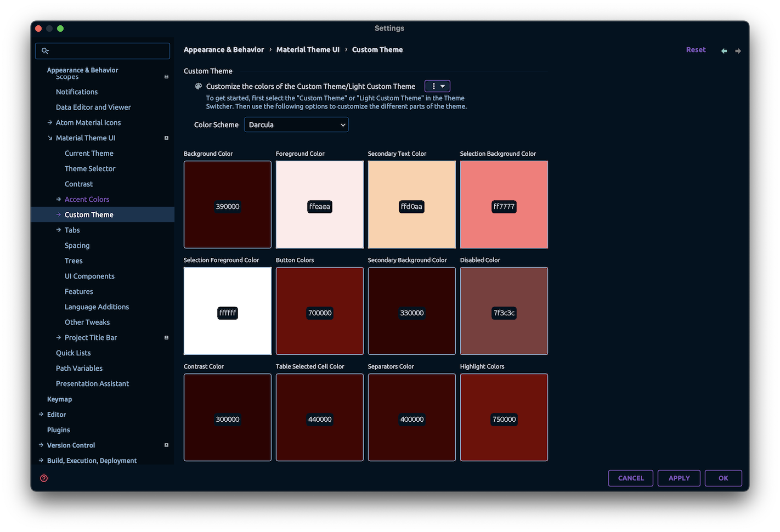The height and width of the screenshot is (532, 780).
Task: Click inside the settings search field
Action: [102, 50]
